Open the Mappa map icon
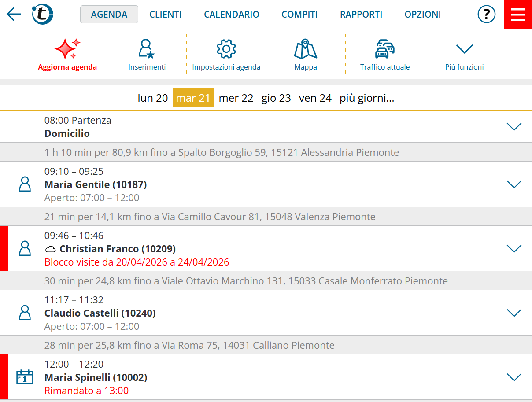Screen dimensions: 532x402 (306, 49)
